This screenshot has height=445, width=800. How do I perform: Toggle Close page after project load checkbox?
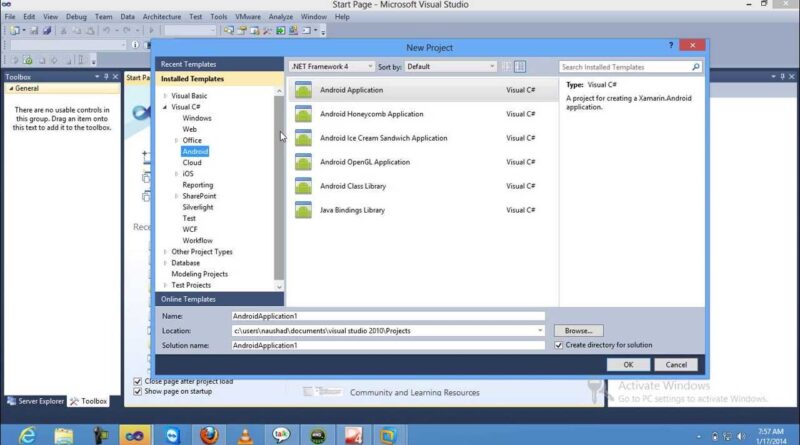(137, 381)
